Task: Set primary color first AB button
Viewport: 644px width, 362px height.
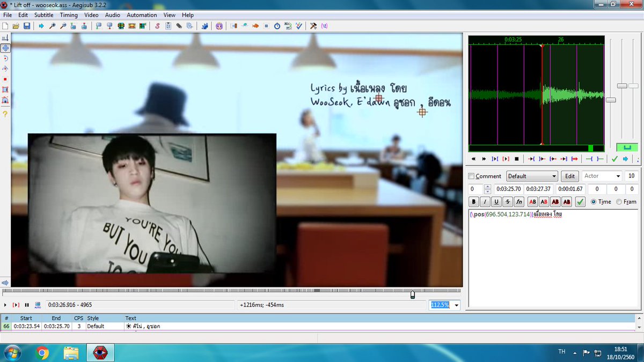Action: coord(532,202)
